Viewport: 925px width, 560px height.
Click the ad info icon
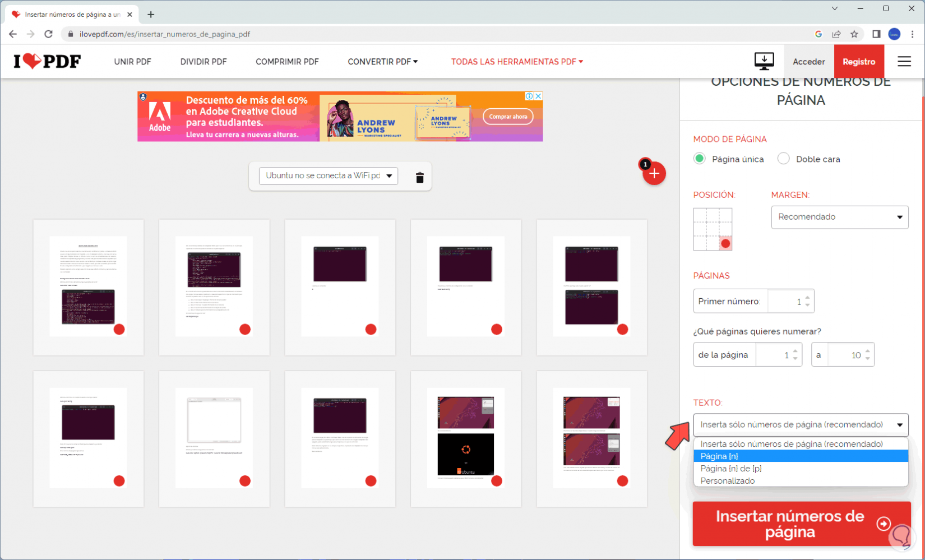(x=529, y=96)
